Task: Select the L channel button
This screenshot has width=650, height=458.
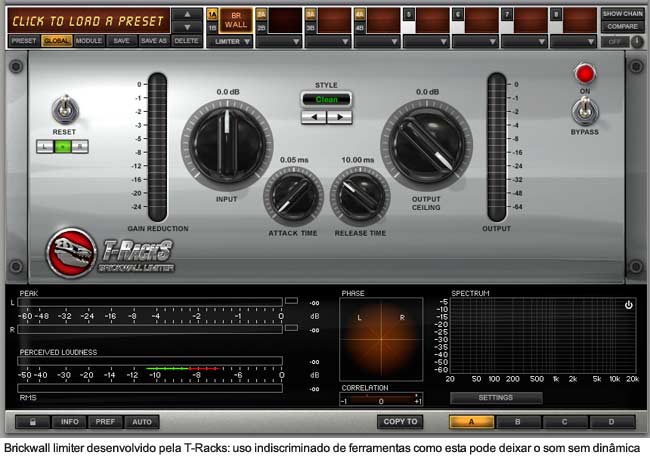Action: coord(45,146)
